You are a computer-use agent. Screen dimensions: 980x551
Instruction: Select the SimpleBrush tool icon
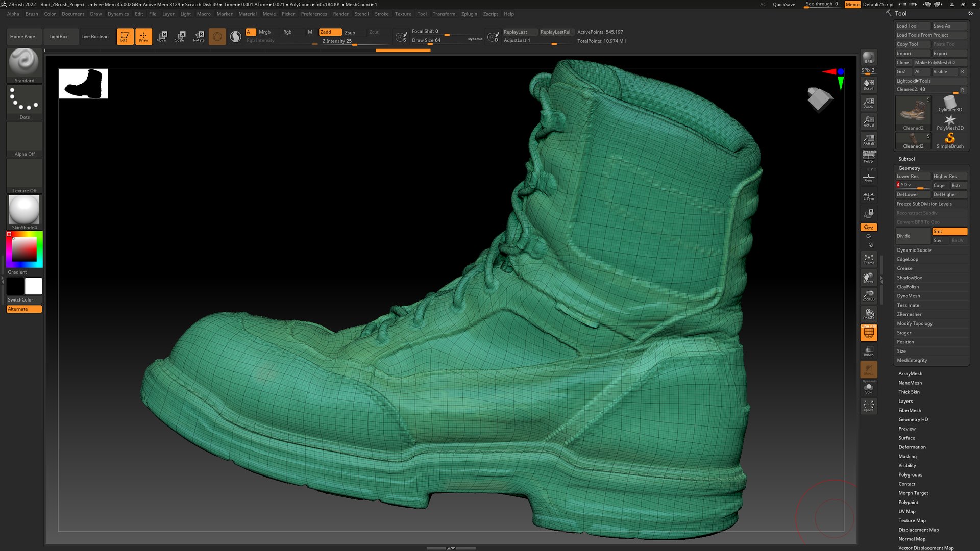[950, 141]
